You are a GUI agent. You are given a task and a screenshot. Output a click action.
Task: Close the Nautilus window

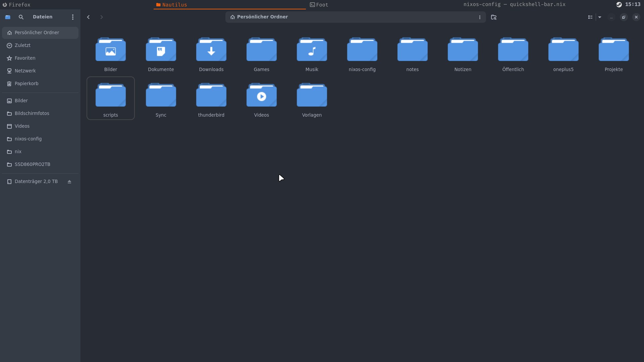636,17
